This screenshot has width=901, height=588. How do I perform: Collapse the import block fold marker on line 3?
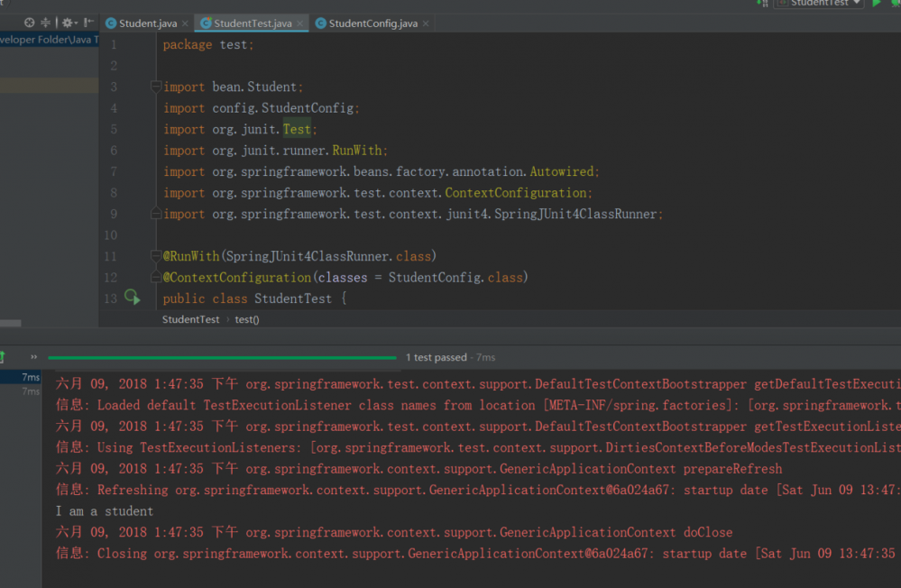click(x=157, y=87)
